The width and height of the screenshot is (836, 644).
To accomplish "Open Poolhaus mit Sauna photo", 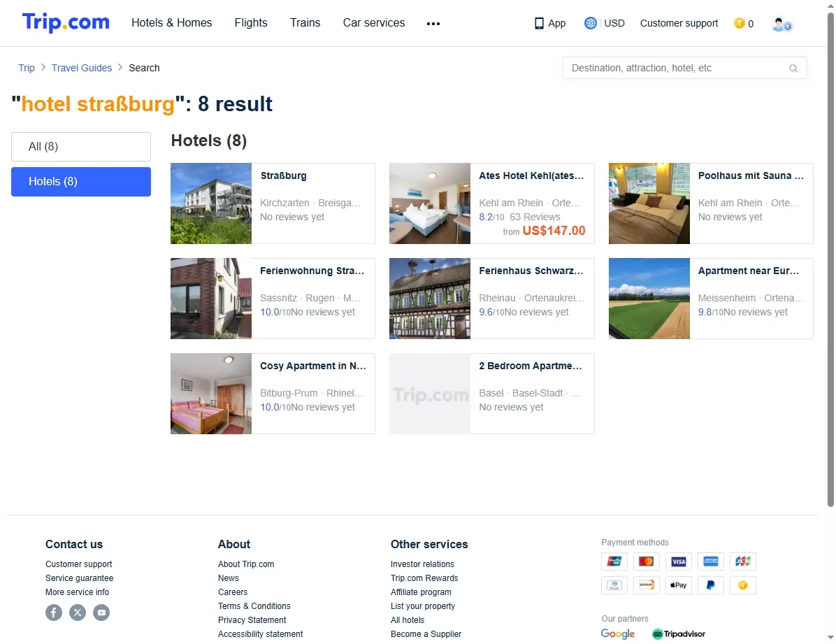I will point(649,203).
